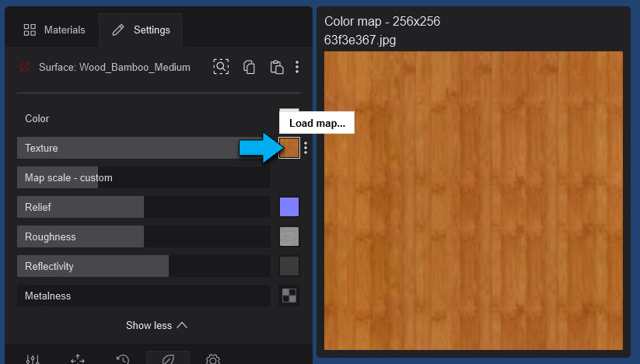
Task: Click the wood Texture map swatch
Action: click(289, 148)
